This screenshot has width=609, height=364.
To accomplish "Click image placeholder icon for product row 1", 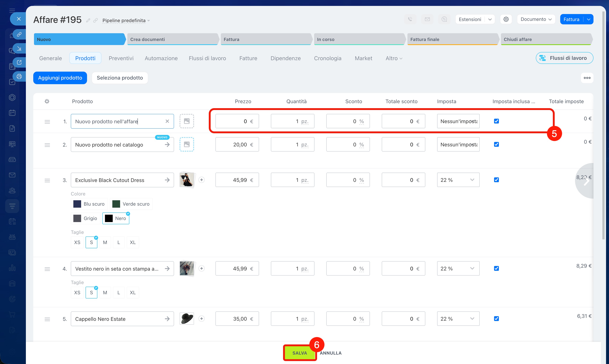I will [187, 121].
